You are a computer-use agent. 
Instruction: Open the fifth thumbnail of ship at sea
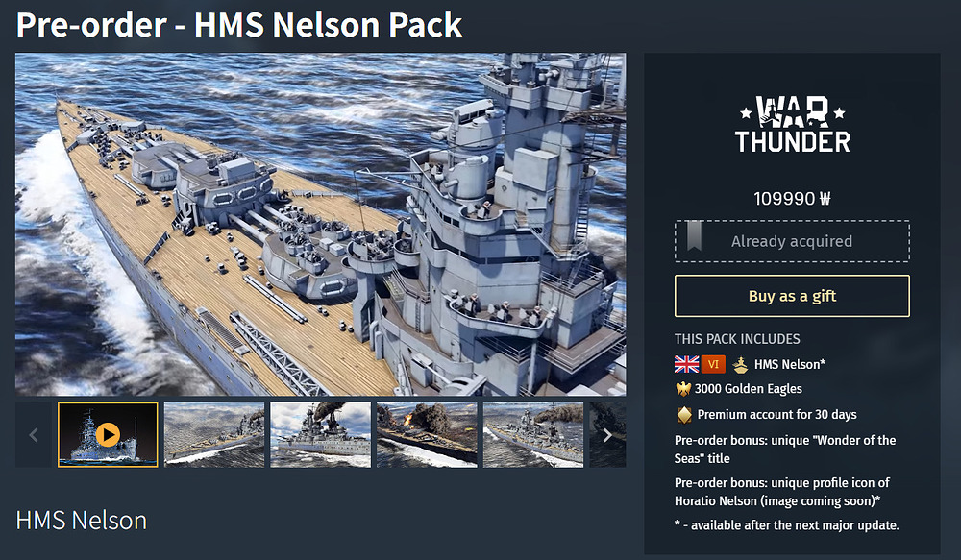(533, 435)
